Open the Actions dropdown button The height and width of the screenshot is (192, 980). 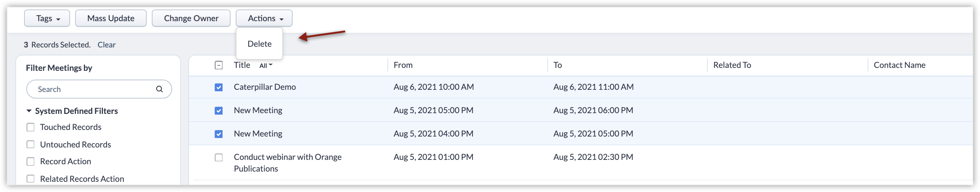coord(264,18)
